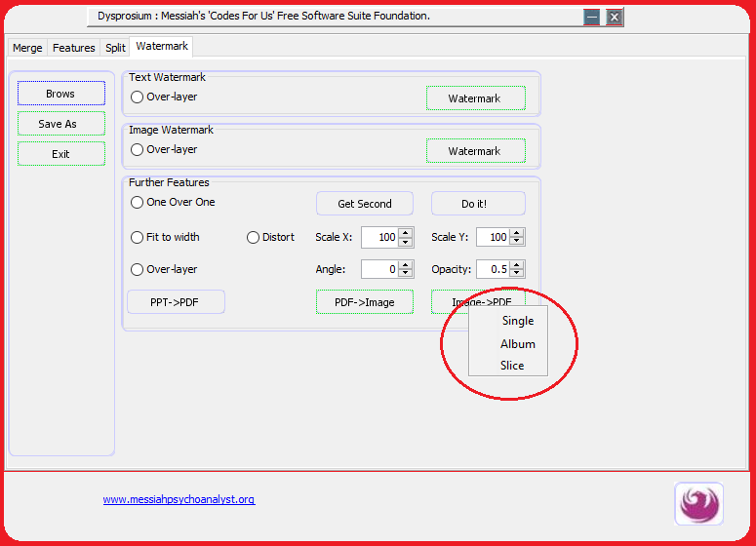Decrease the Scale Y value

pyautogui.click(x=517, y=242)
